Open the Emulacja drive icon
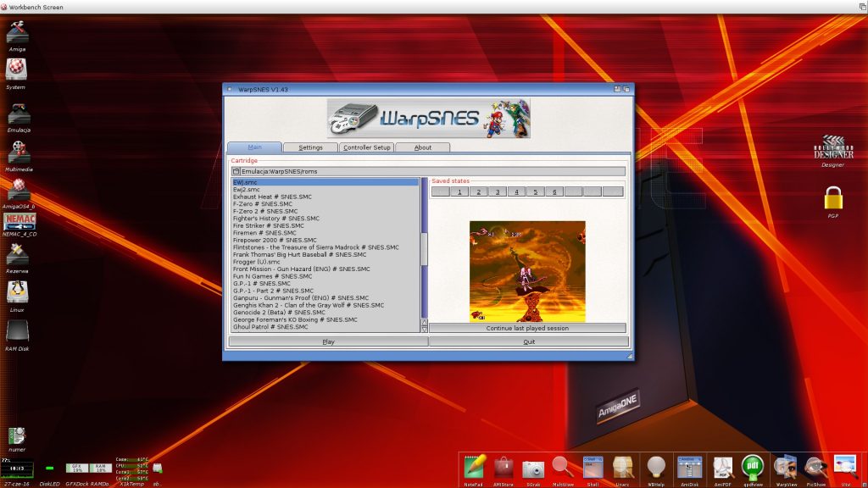This screenshot has width=868, height=488. pyautogui.click(x=19, y=114)
